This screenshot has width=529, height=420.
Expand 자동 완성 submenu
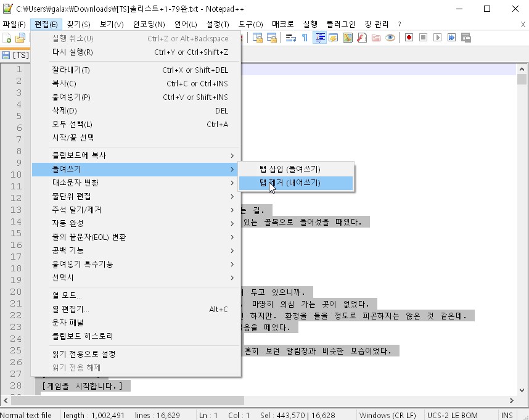[136, 223]
